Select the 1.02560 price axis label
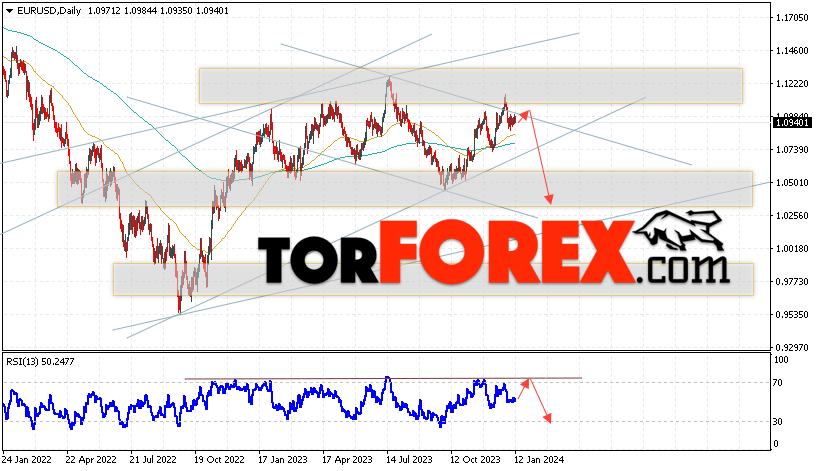This screenshot has height=471, width=816. click(x=792, y=215)
